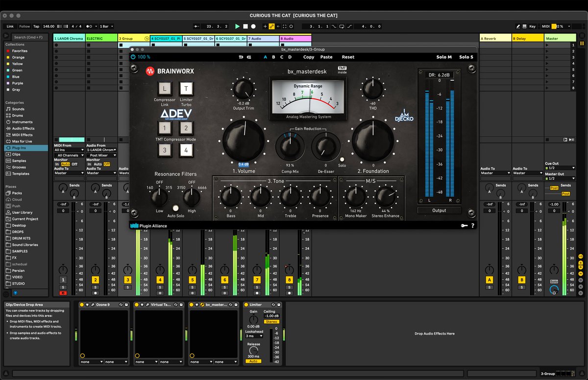588x380 pixels.
Task: Click the plugin Undo arrow
Action: pyautogui.click(x=241, y=57)
